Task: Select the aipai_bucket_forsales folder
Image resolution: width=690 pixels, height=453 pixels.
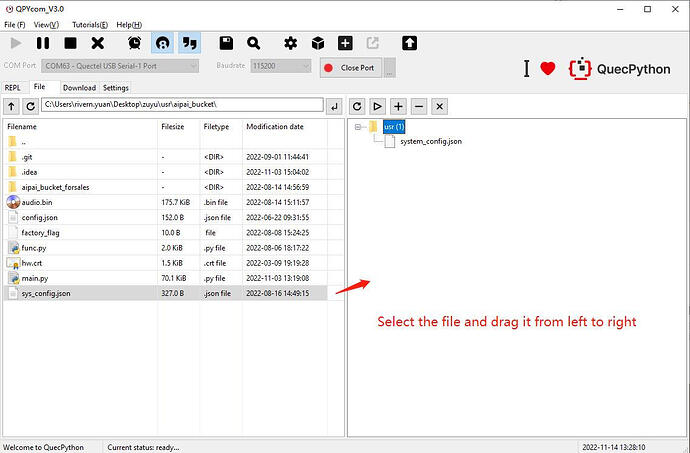Action: tap(165, 187)
